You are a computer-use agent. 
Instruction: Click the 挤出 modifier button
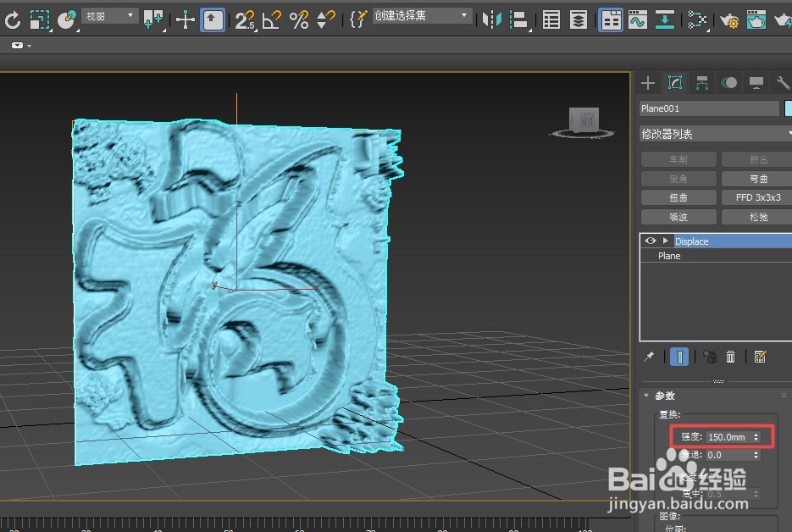coord(758,159)
